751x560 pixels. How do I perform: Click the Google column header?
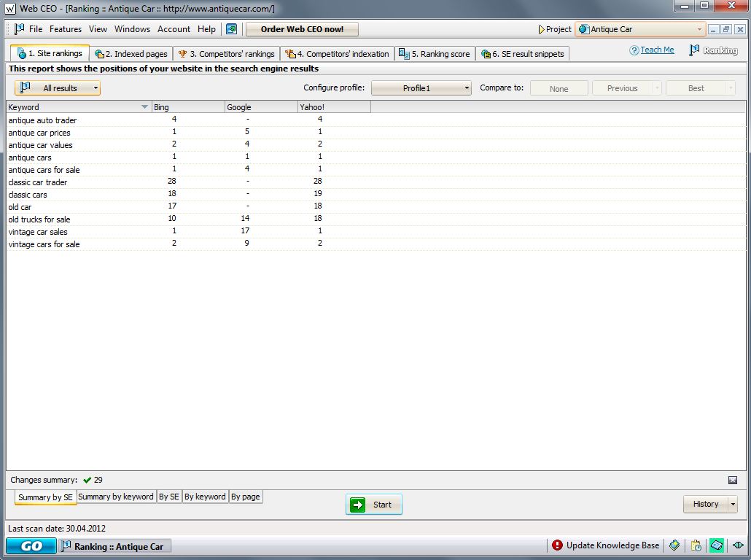click(261, 107)
